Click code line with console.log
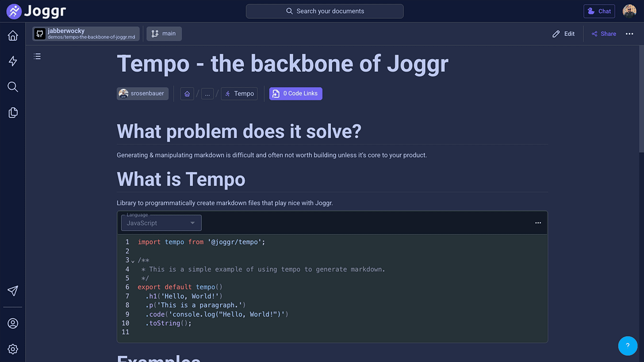This screenshot has height=362, width=644. point(217,314)
